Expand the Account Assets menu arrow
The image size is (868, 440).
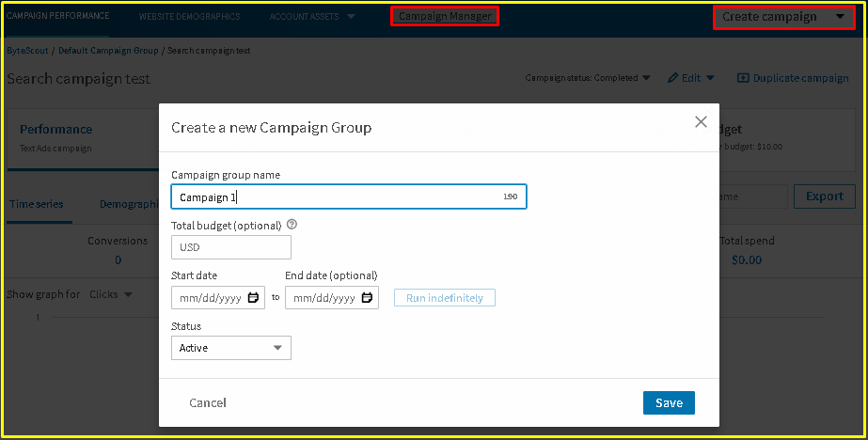[351, 17]
